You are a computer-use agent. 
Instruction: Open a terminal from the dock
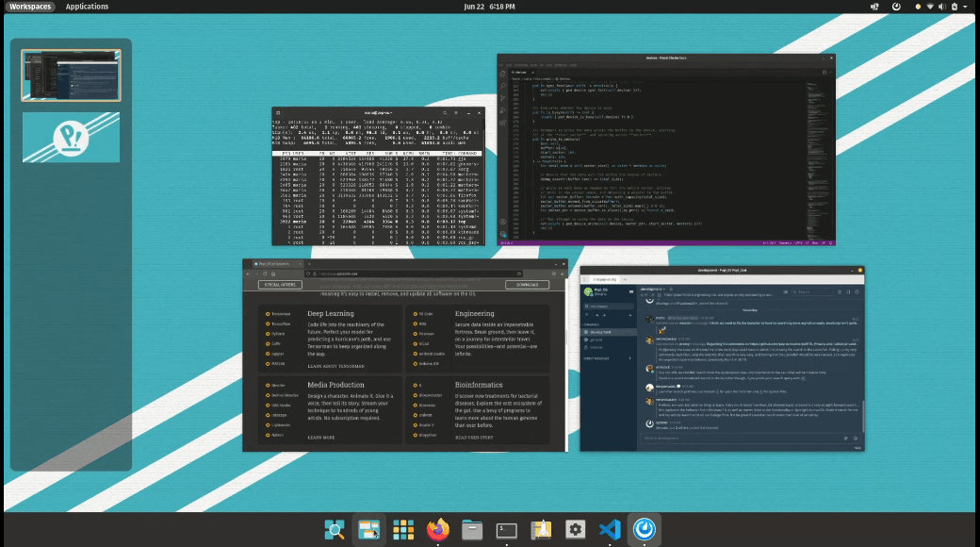(x=506, y=529)
